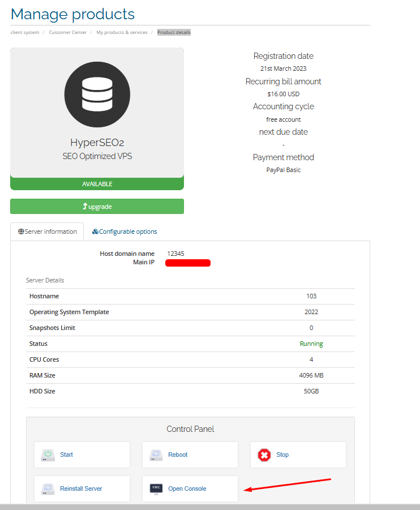Viewport: 420px width, 510px height.
Task: Click the $16.00 USD amount
Action: click(284, 94)
